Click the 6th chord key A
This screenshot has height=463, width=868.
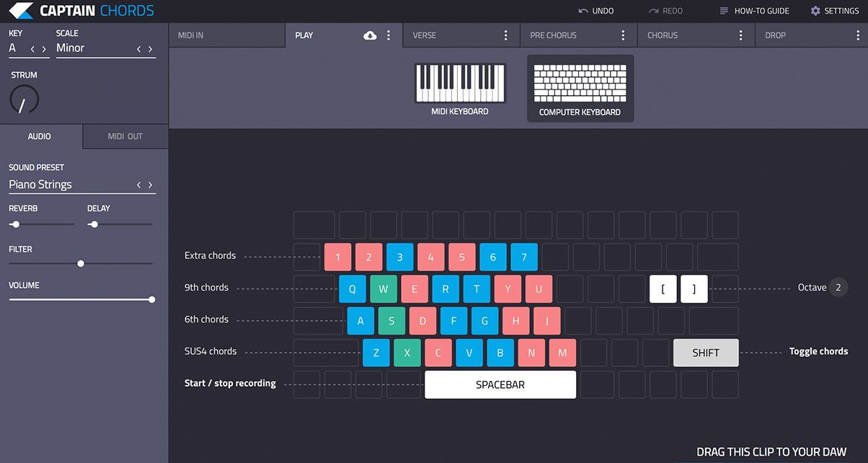pyautogui.click(x=360, y=321)
